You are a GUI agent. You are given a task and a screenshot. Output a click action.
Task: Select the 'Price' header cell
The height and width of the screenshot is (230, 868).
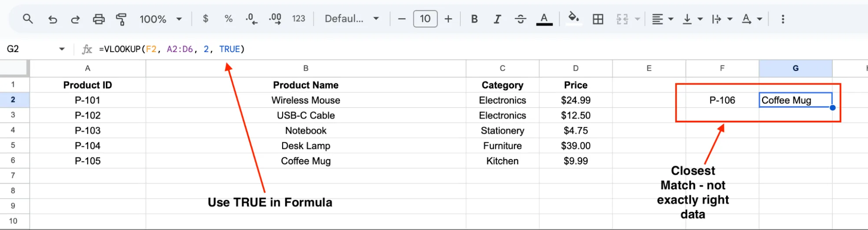(576, 85)
